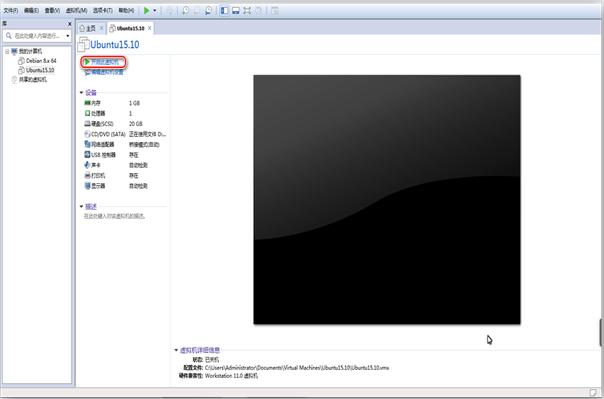Collapse the 我的计算机 tree node

pyautogui.click(x=7, y=51)
